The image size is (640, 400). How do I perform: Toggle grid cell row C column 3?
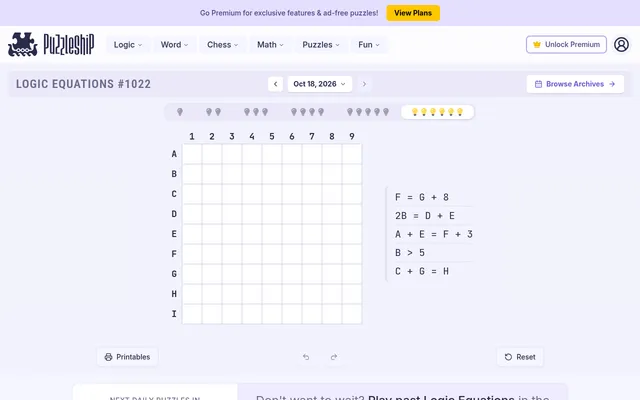pyautogui.click(x=232, y=194)
